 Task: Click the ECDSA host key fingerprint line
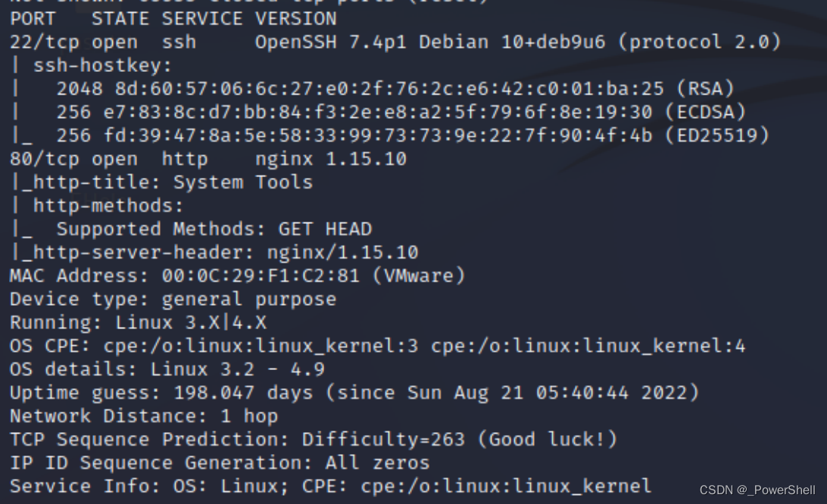401,112
